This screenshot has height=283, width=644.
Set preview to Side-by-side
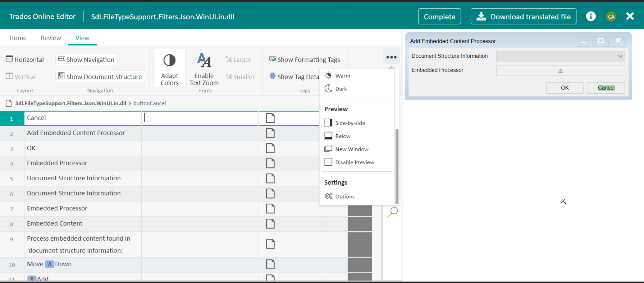tap(345, 123)
